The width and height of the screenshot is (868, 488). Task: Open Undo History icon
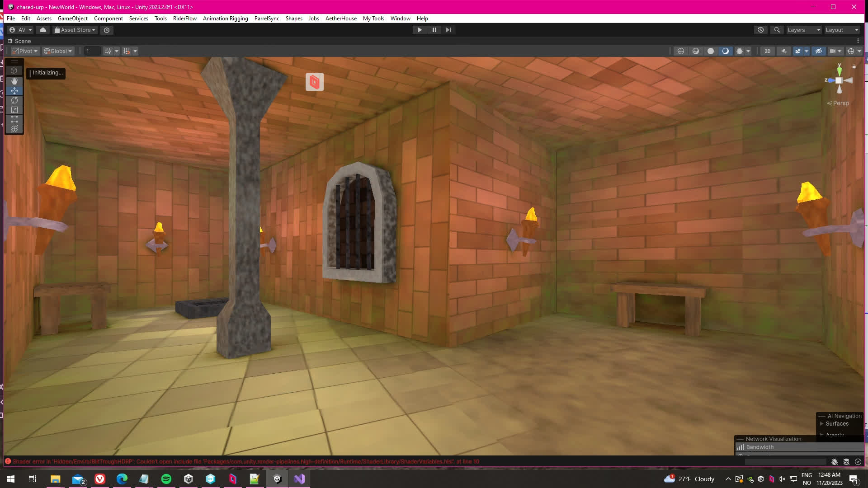pos(761,30)
